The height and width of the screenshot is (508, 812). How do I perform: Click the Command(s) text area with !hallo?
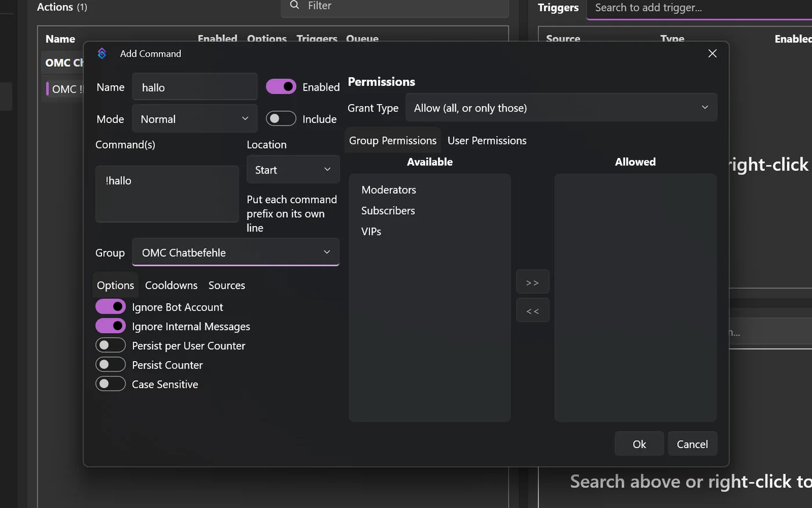click(167, 194)
